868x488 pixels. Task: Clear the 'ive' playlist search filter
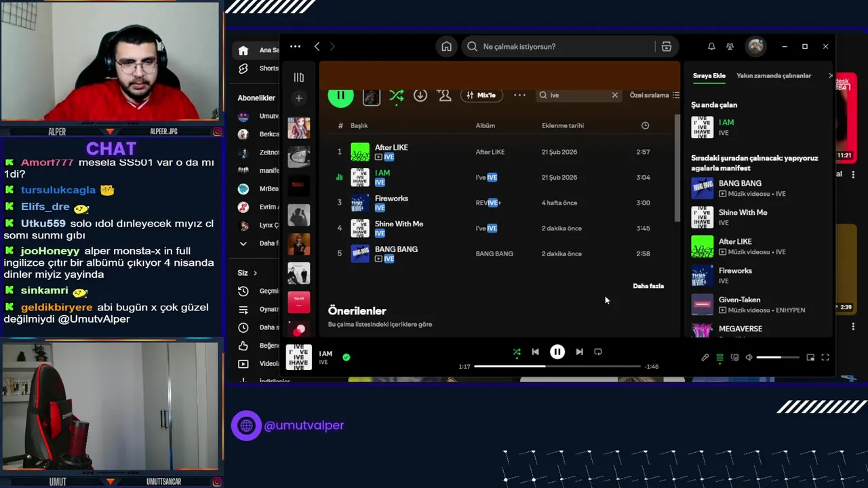click(615, 96)
